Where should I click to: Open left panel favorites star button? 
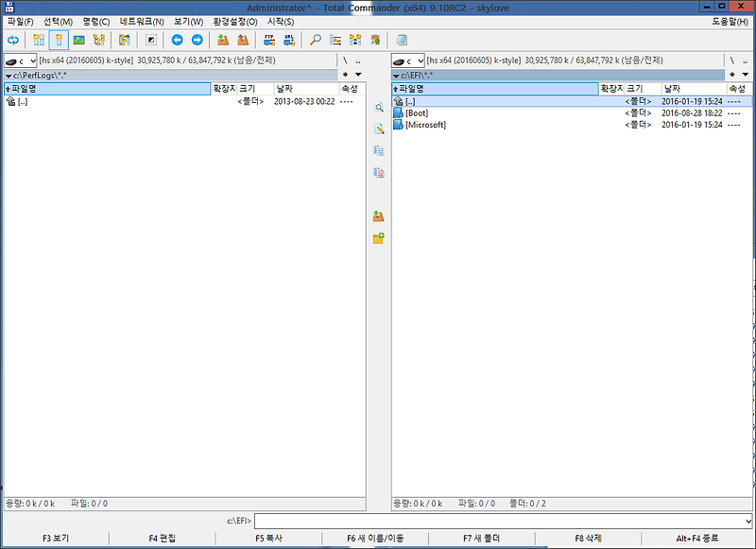[345, 75]
